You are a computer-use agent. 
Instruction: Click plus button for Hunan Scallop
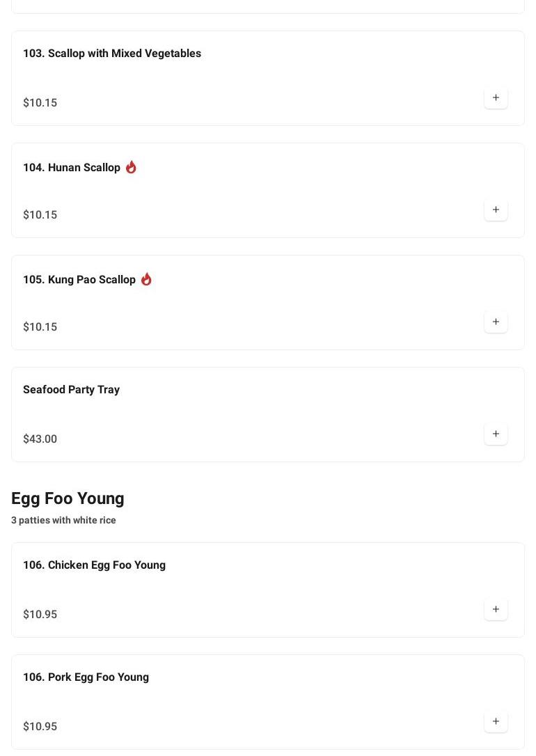pyautogui.click(x=496, y=210)
